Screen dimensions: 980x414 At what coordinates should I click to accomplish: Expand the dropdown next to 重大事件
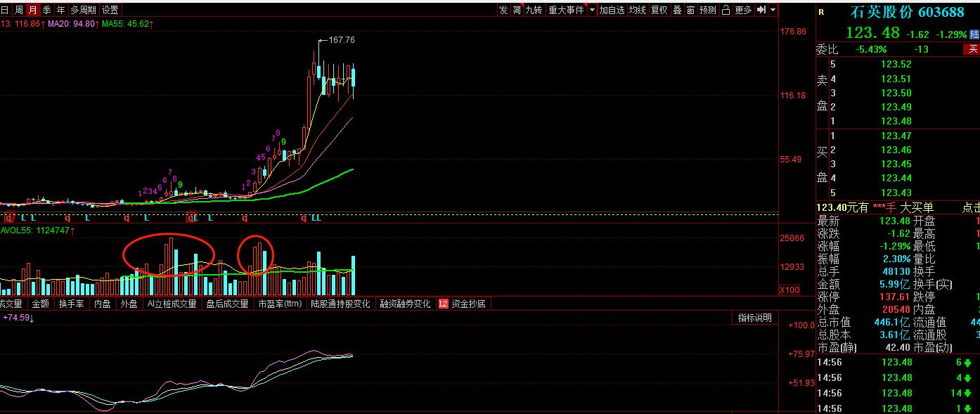click(592, 10)
